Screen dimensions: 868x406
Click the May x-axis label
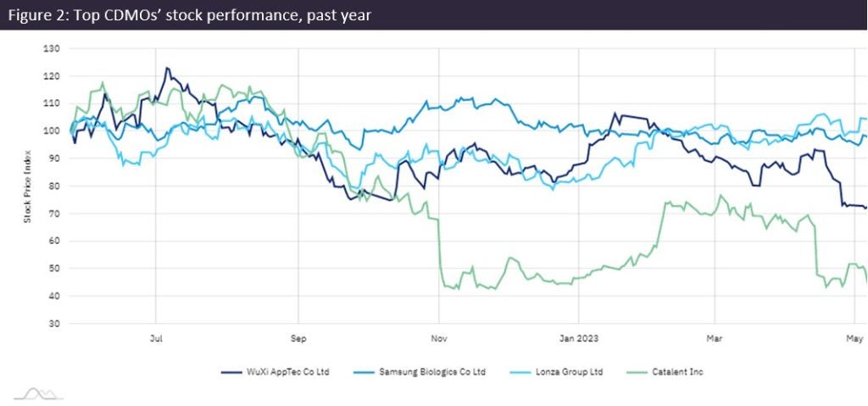tap(853, 337)
